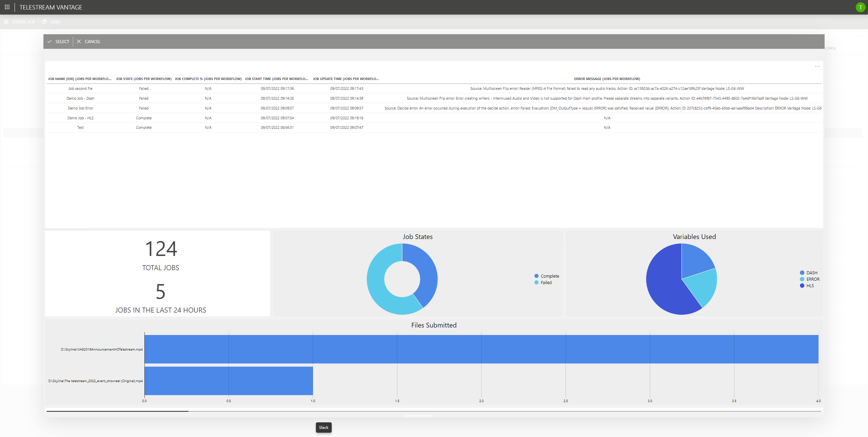Viewport: 868px width, 437px height.
Task: Confirm with the SELECT button
Action: [x=58, y=42]
